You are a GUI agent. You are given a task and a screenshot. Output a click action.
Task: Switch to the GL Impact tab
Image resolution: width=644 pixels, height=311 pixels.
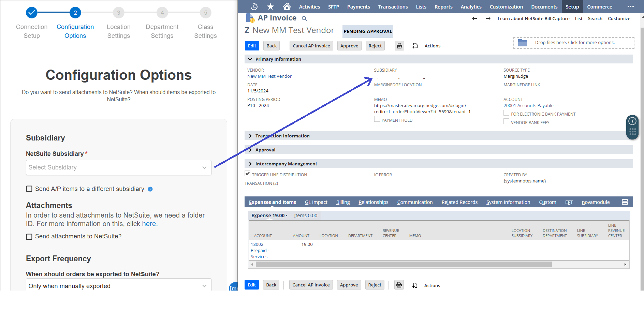(316, 202)
